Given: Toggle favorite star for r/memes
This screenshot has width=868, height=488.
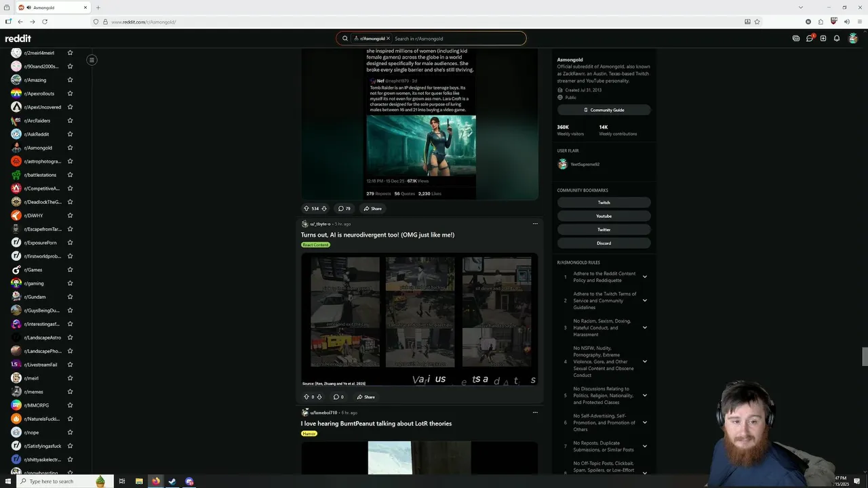Looking at the screenshot, I should pos(70,392).
